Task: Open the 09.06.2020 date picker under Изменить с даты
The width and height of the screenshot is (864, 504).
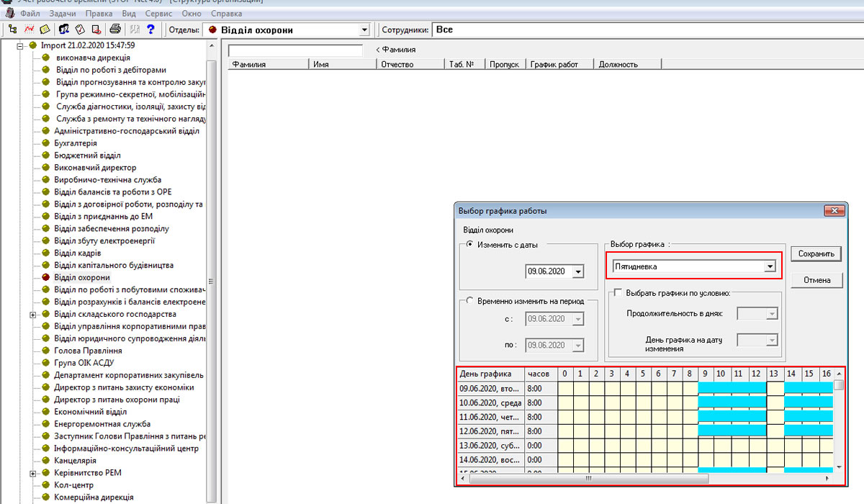Action: (x=578, y=271)
